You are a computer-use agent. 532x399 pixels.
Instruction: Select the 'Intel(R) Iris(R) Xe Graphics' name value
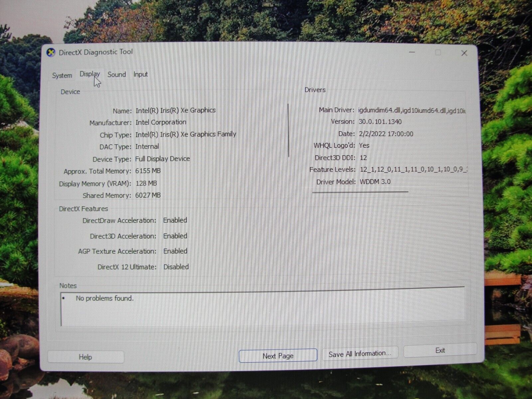176,110
